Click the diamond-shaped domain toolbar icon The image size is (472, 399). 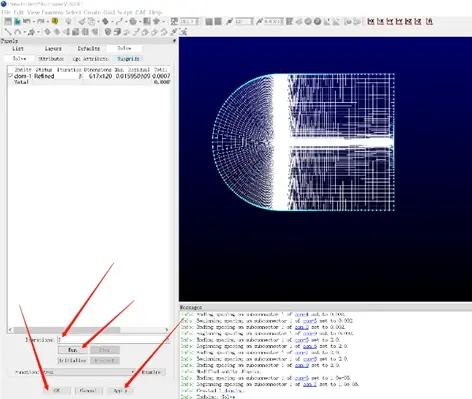pos(105,22)
